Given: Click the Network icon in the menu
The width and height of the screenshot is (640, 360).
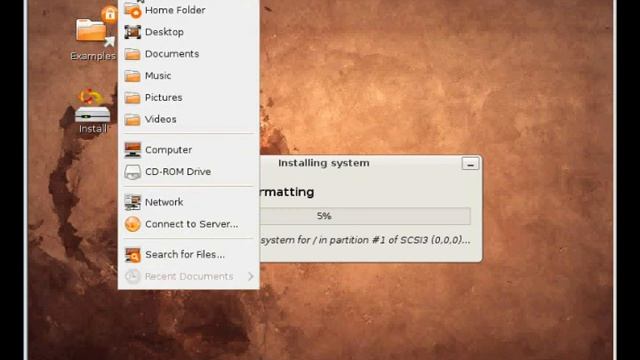Looking at the screenshot, I should tap(133, 202).
